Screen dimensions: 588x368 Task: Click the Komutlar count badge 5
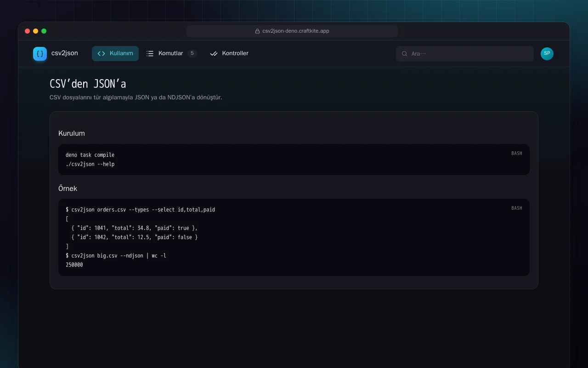192,53
